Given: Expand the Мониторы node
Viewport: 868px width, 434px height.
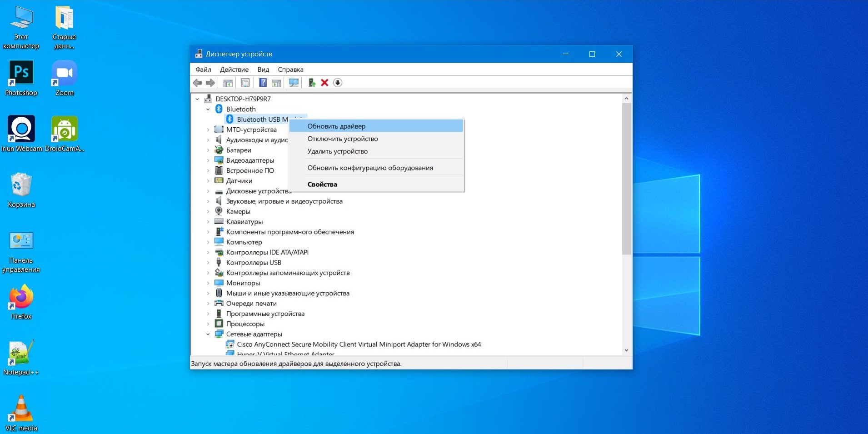Looking at the screenshot, I should point(208,283).
